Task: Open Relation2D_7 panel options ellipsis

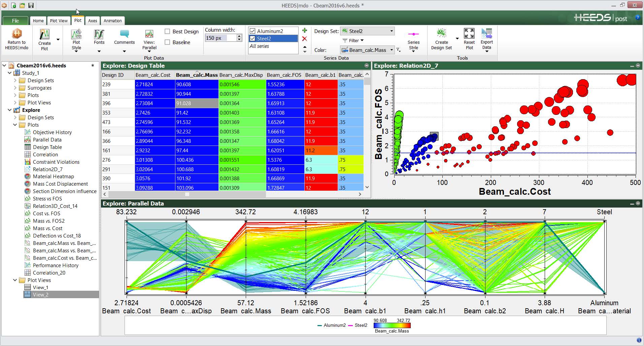Action: click(x=632, y=66)
